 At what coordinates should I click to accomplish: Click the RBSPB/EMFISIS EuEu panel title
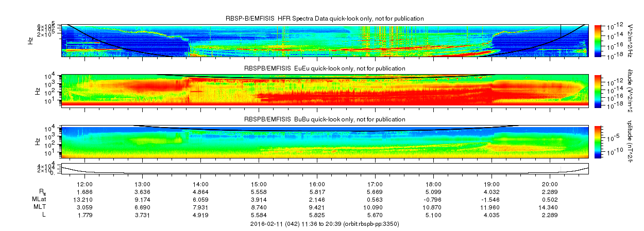pyautogui.click(x=325, y=68)
